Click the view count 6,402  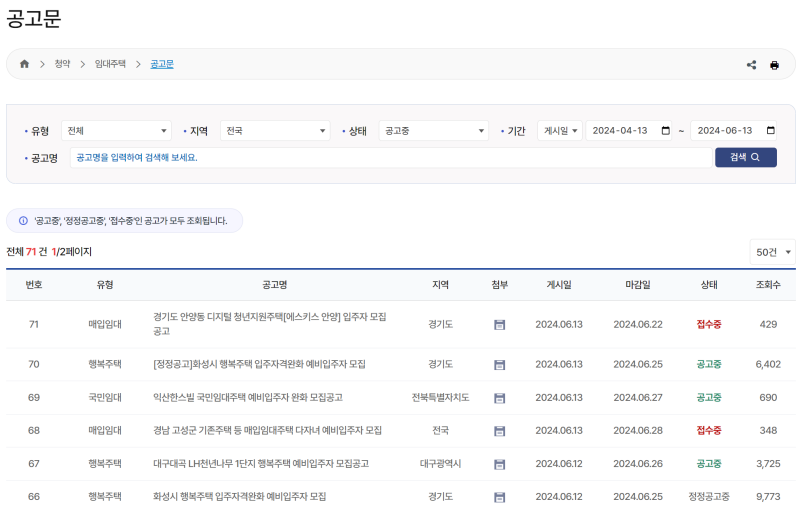[x=768, y=364]
